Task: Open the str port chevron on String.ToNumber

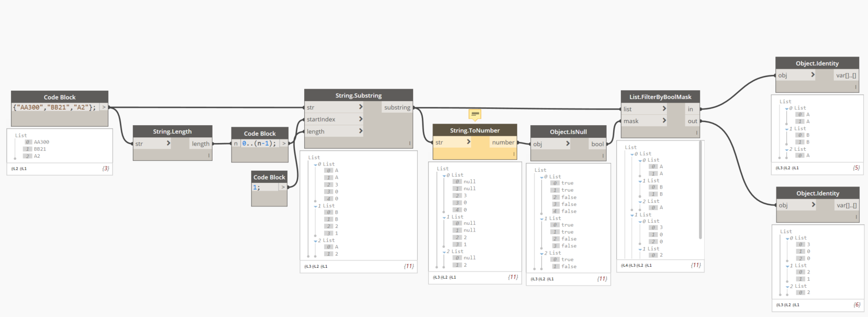Action: [469, 142]
